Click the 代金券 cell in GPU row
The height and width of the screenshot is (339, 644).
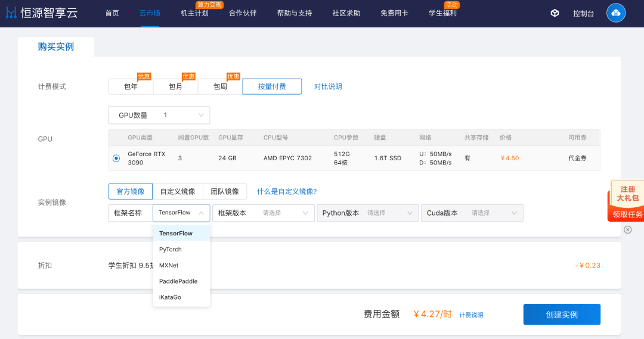pyautogui.click(x=577, y=158)
